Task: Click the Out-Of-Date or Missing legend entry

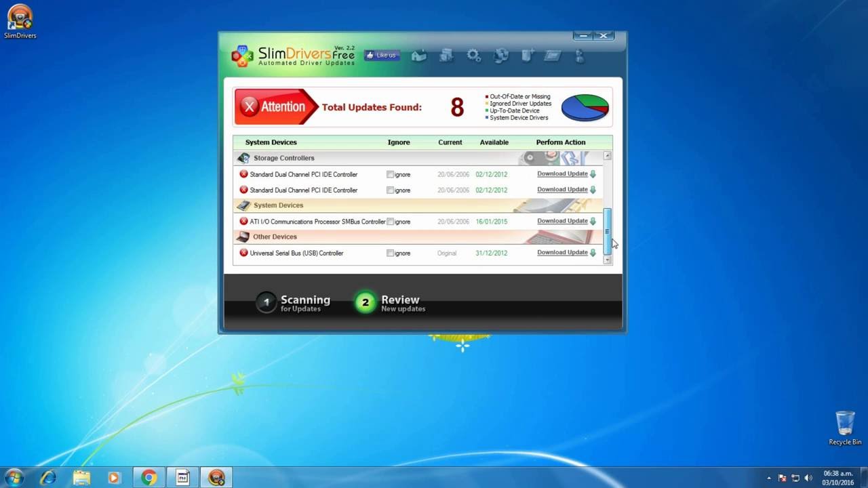Action: [518, 97]
